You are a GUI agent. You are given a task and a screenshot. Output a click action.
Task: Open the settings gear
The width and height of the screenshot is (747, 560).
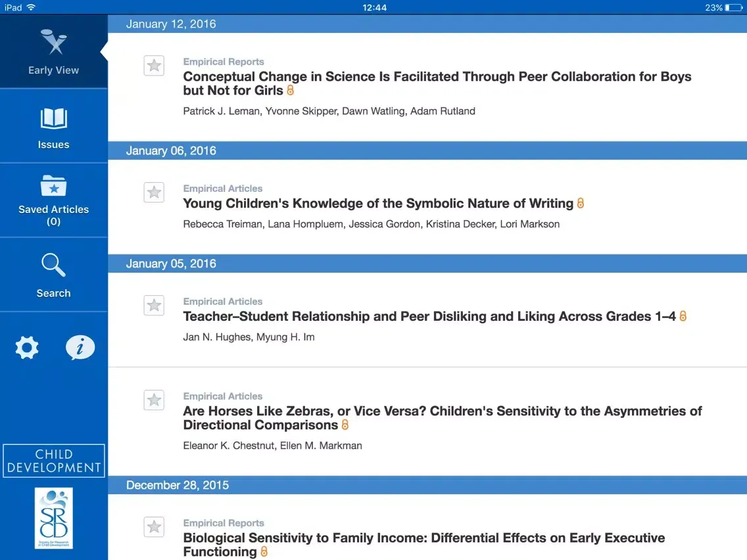coord(27,347)
